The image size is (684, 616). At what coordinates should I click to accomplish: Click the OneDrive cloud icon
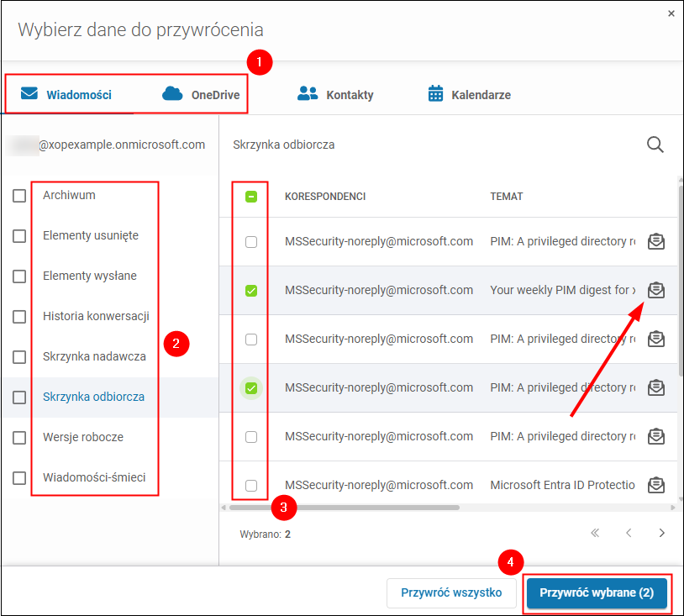(x=171, y=94)
